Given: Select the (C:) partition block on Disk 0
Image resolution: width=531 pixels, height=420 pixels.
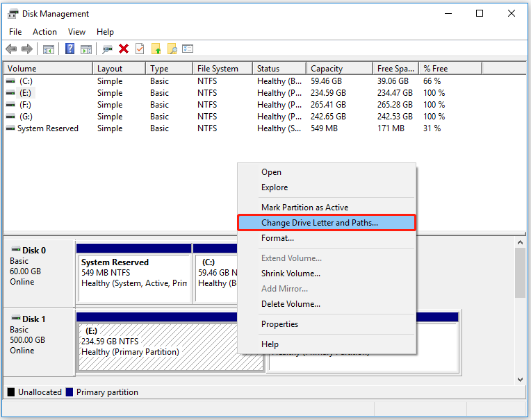Looking at the screenshot, I should tap(215, 274).
